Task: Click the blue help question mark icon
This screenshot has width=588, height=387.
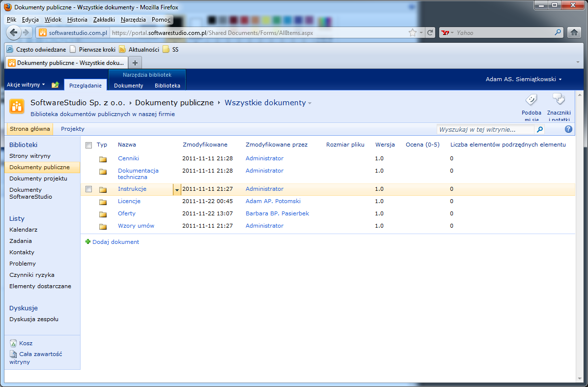Action: point(568,129)
